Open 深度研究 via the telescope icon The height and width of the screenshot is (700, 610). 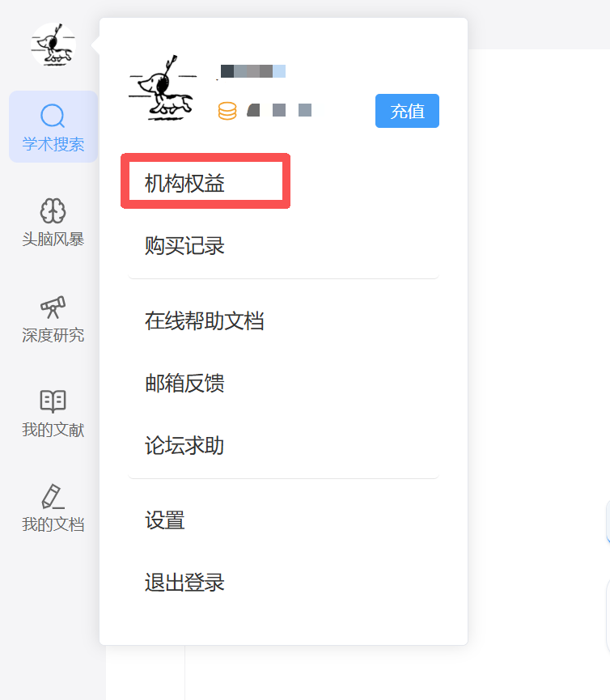[53, 307]
